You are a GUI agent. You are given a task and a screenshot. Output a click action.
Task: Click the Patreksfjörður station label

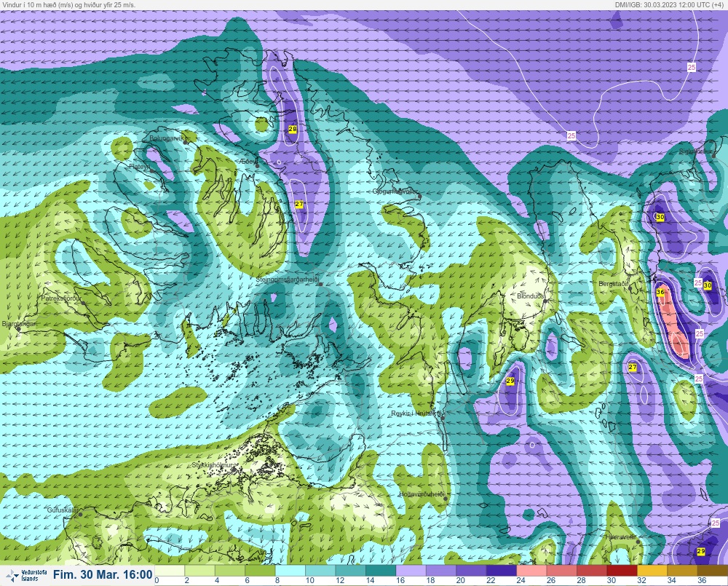(x=61, y=298)
